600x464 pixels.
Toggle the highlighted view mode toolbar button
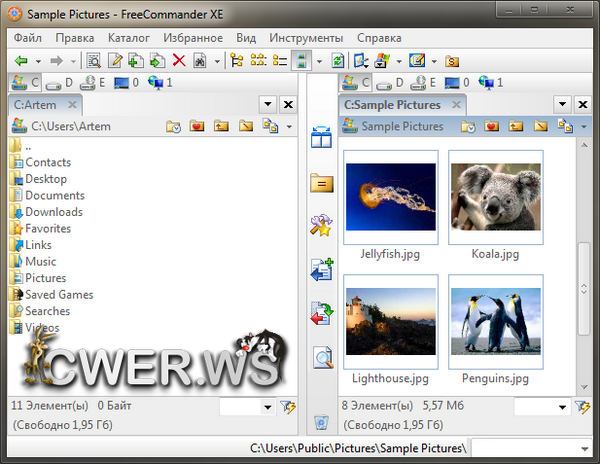tap(299, 61)
